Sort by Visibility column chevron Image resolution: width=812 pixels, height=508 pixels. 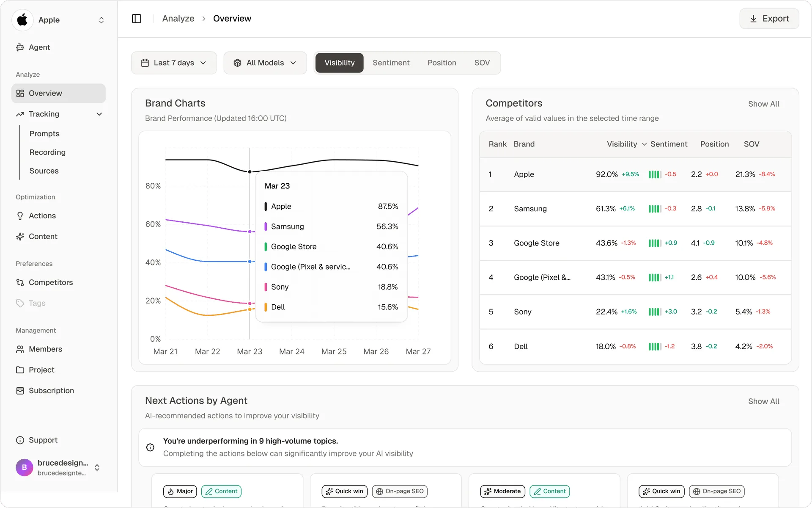click(x=644, y=144)
